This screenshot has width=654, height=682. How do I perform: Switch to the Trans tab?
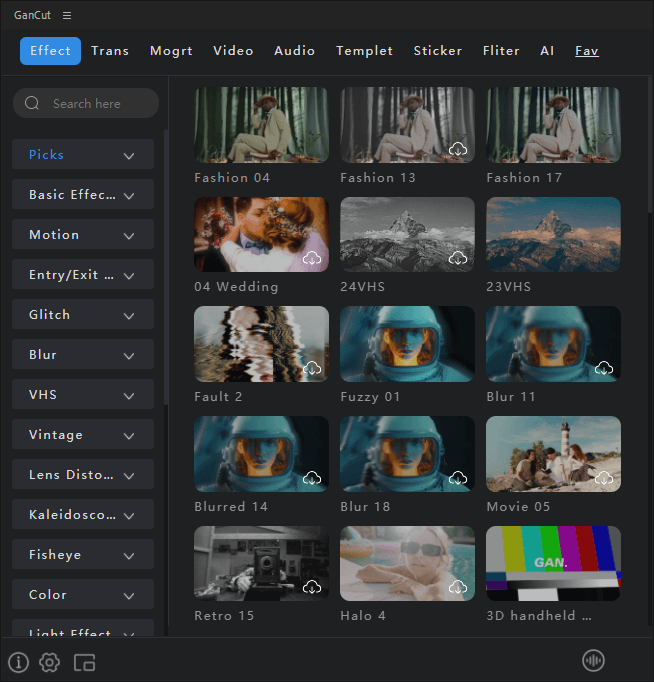tap(110, 51)
